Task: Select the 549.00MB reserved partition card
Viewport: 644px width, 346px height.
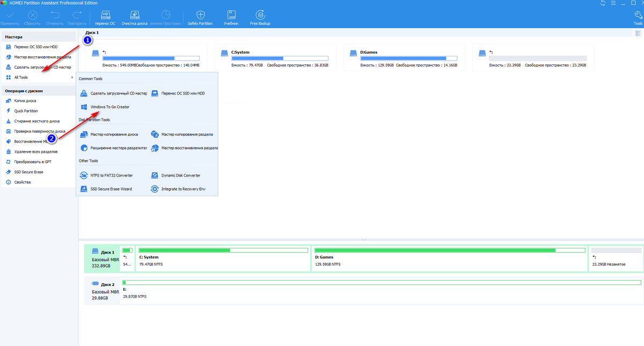Action: tap(146, 57)
